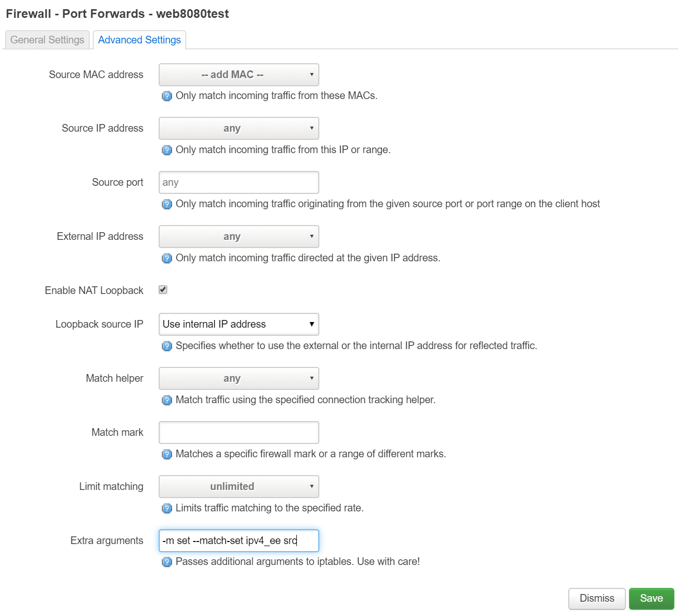The image size is (681, 616).
Task: Focus the Extra arguments text field
Action: [238, 540]
